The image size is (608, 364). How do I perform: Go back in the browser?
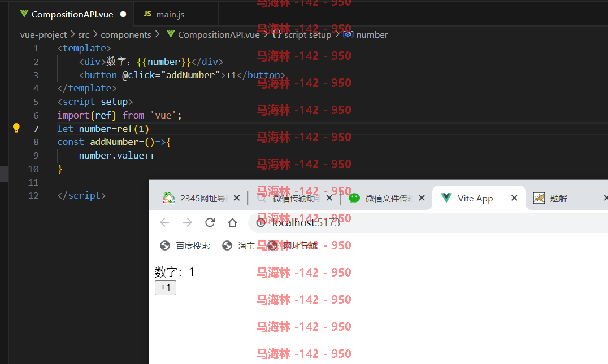tap(165, 222)
